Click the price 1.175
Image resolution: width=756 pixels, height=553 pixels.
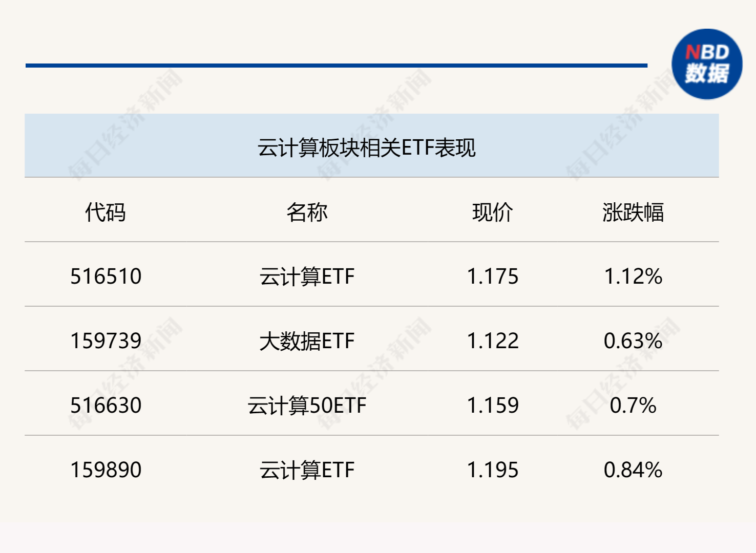[x=493, y=276]
